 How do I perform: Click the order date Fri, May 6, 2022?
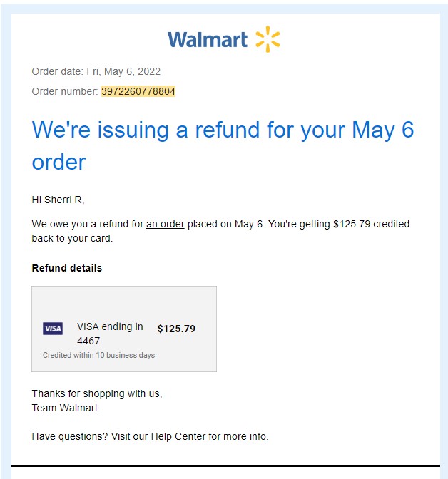[x=123, y=71]
